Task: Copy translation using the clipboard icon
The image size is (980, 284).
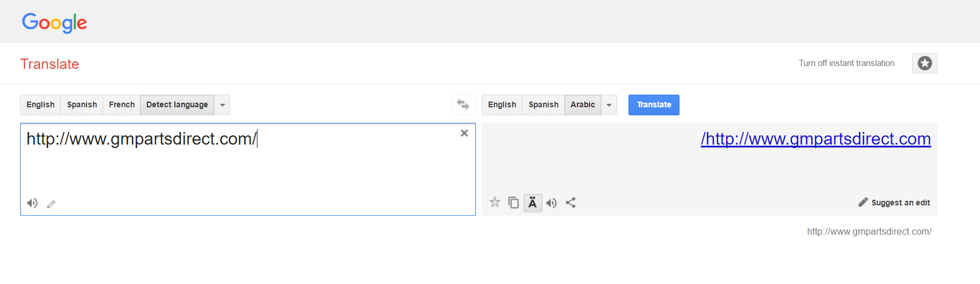Action: [x=514, y=203]
